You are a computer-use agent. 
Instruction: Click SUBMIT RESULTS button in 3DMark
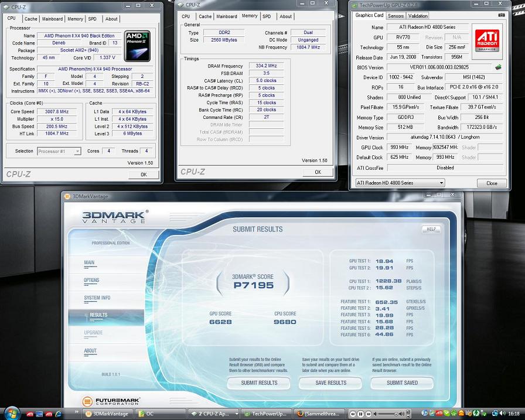tap(259, 383)
